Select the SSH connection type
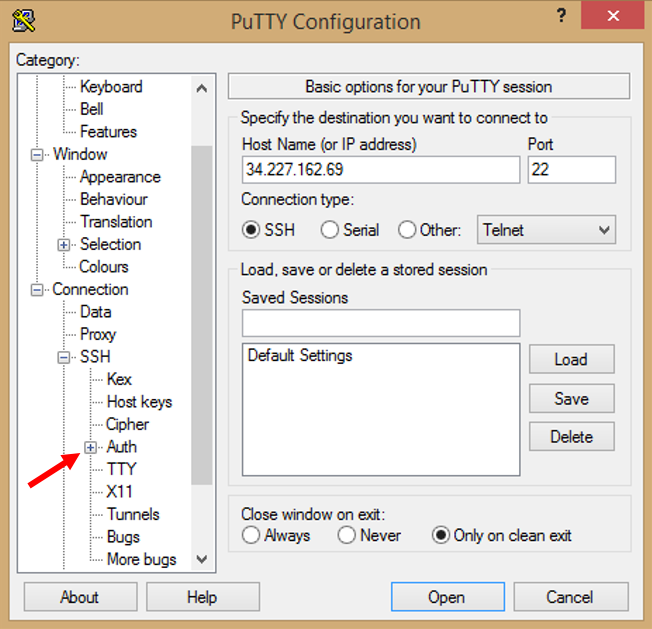This screenshot has height=629, width=652. coord(251,230)
